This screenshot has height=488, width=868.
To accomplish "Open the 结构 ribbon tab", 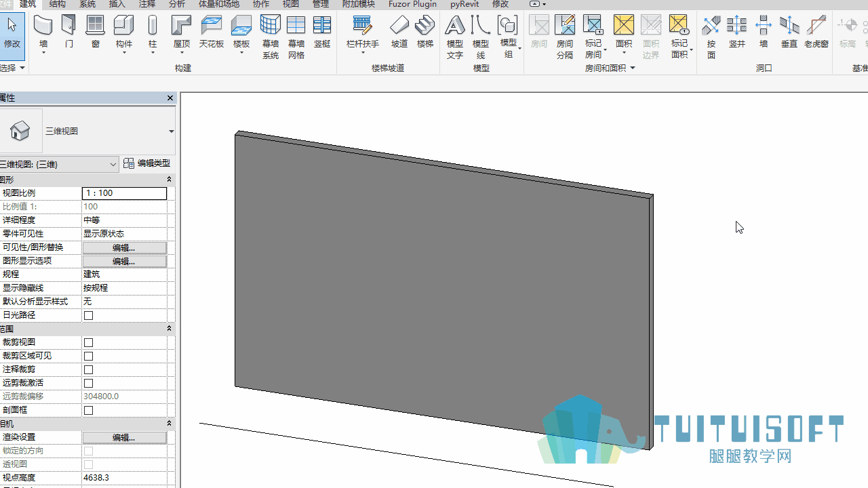I will (58, 4).
